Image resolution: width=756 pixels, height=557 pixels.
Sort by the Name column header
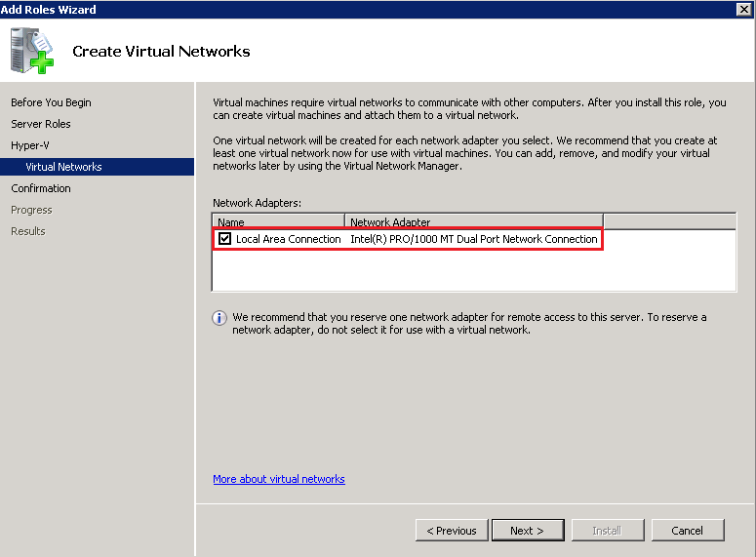[278, 221]
